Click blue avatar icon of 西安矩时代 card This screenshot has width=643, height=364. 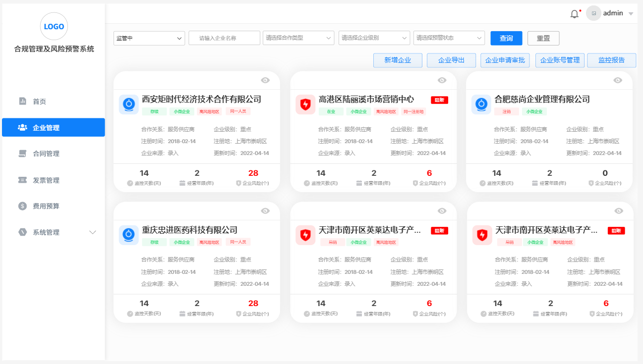129,104
